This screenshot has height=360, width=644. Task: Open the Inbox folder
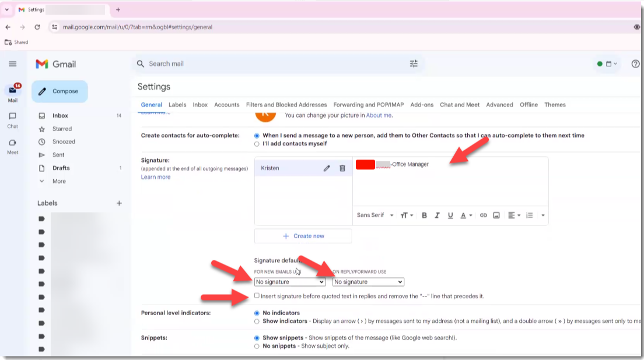pos(61,115)
